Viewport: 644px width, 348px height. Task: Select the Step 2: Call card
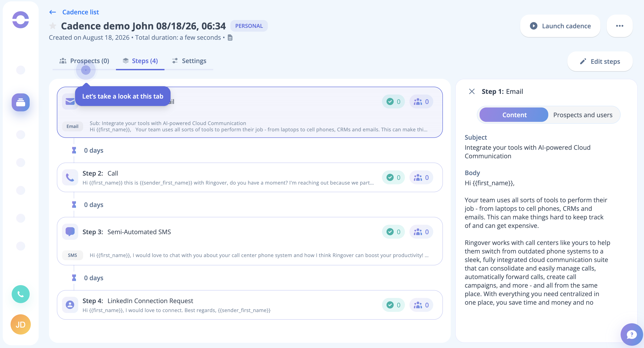pos(250,177)
